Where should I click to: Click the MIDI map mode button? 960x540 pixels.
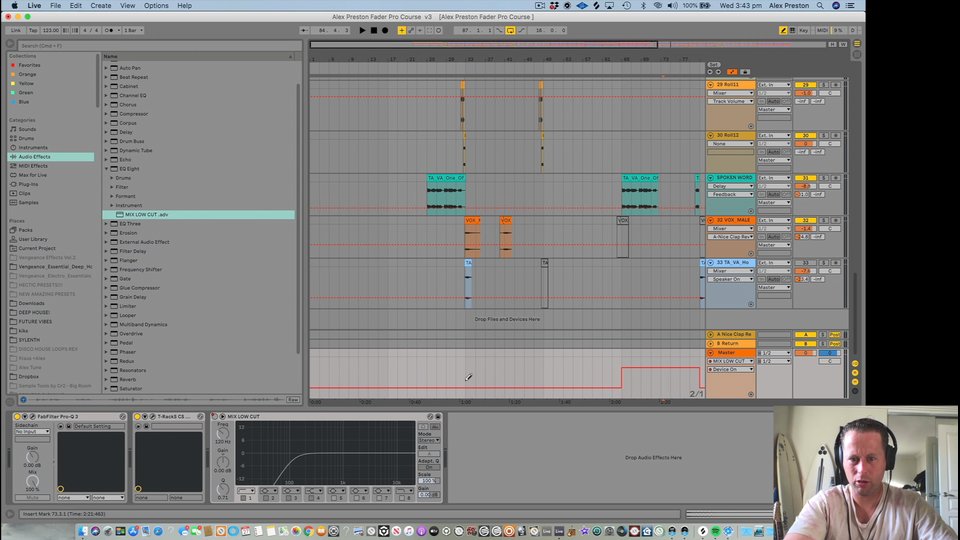[822, 30]
